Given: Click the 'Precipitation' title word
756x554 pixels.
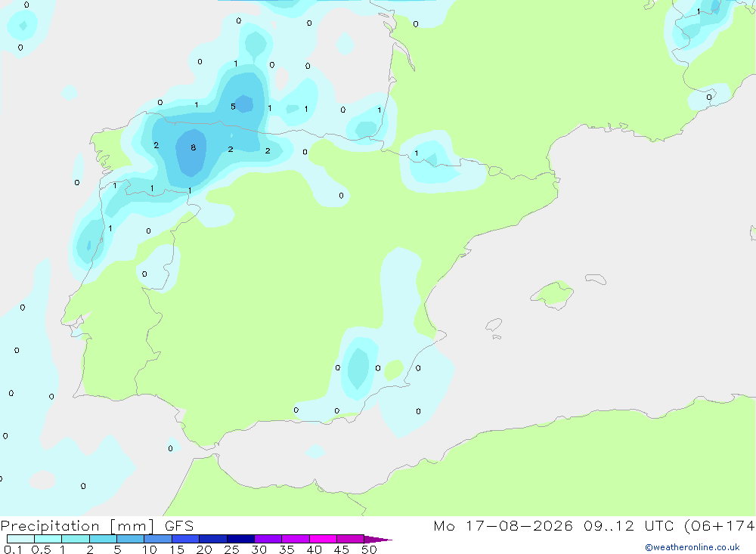Looking at the screenshot, I should [x=50, y=526].
